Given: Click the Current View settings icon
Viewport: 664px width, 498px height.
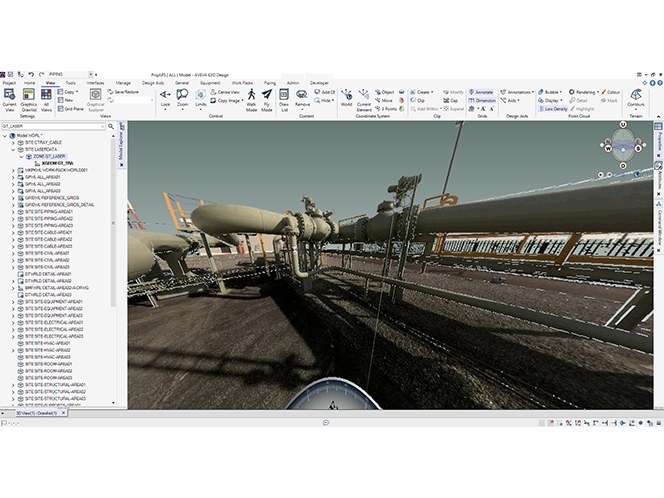Looking at the screenshot, I should point(9,100).
